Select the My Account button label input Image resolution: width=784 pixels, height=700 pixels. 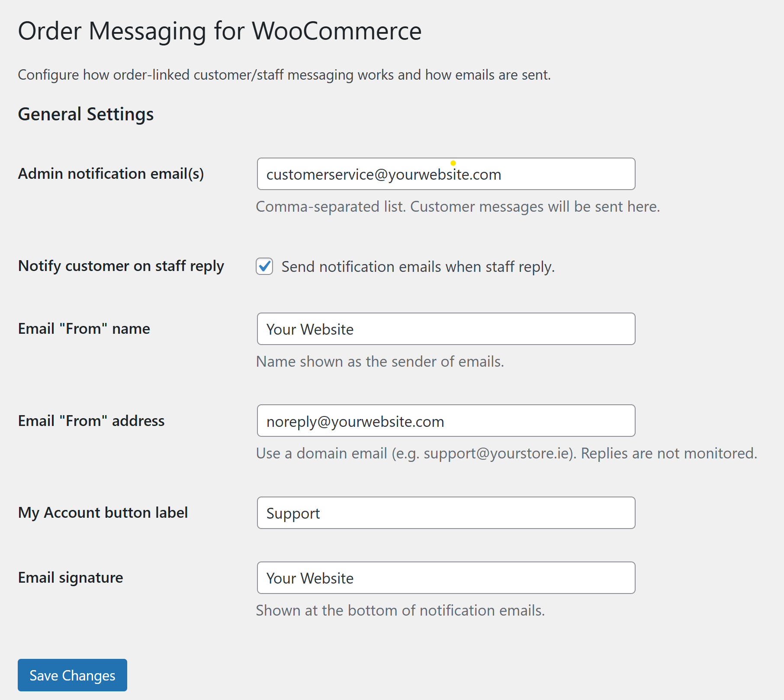point(446,513)
